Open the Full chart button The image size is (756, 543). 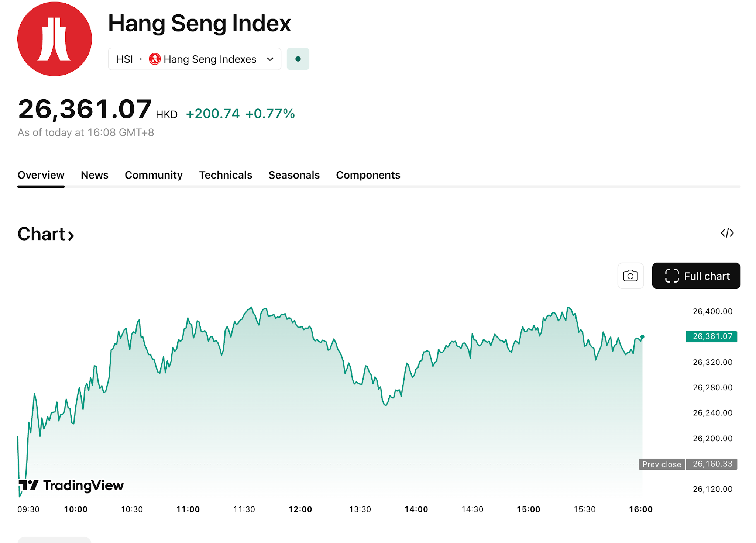[696, 276]
